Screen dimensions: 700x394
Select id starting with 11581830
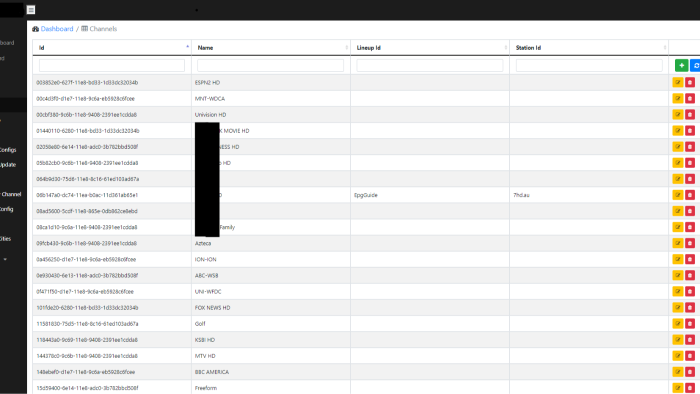coord(88,323)
